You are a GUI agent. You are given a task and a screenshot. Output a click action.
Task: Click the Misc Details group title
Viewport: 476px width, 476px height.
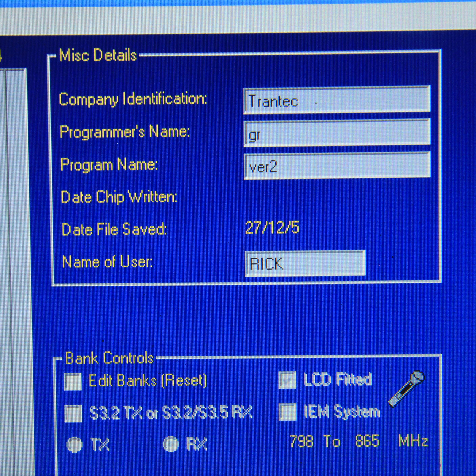[98, 55]
